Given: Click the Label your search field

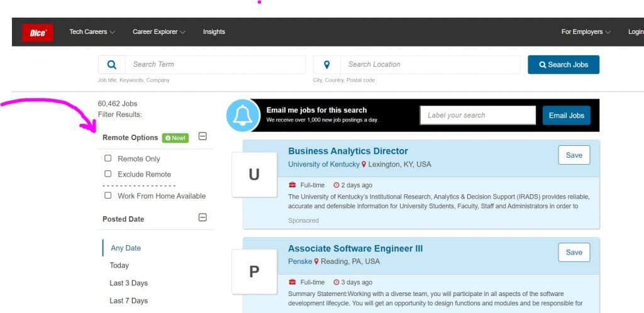Looking at the screenshot, I should click(478, 115).
